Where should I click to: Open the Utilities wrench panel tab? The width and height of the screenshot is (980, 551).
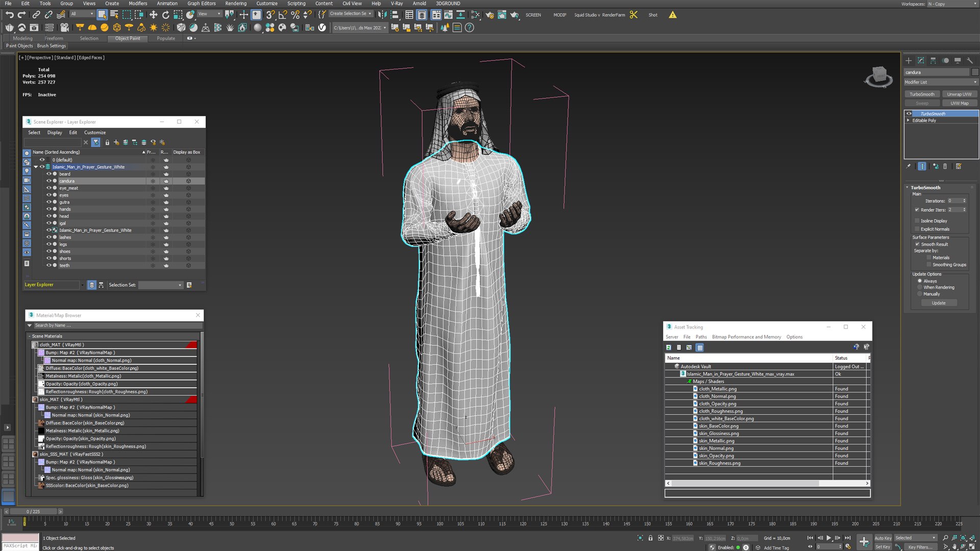pos(970,60)
